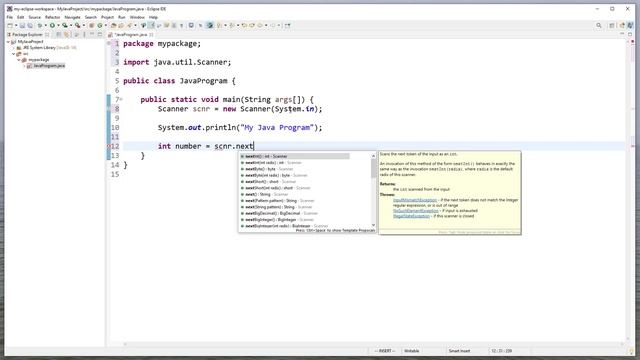Open the File menu

[x=9, y=17]
